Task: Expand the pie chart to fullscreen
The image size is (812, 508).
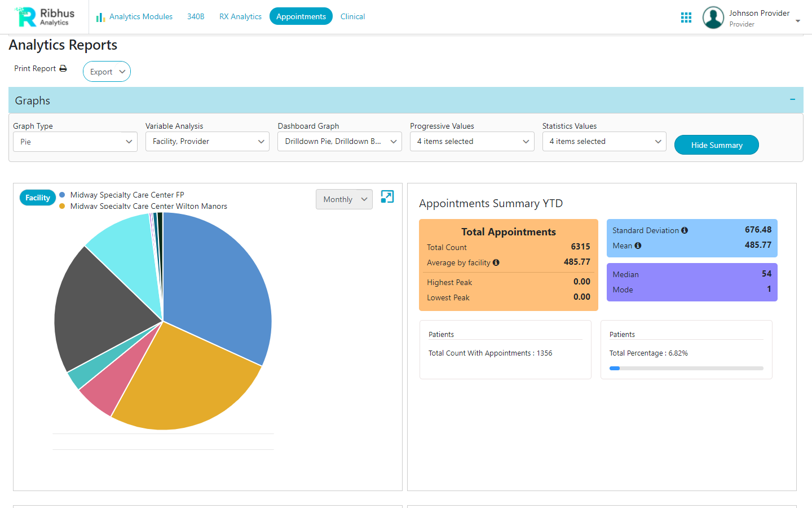Action: point(387,197)
